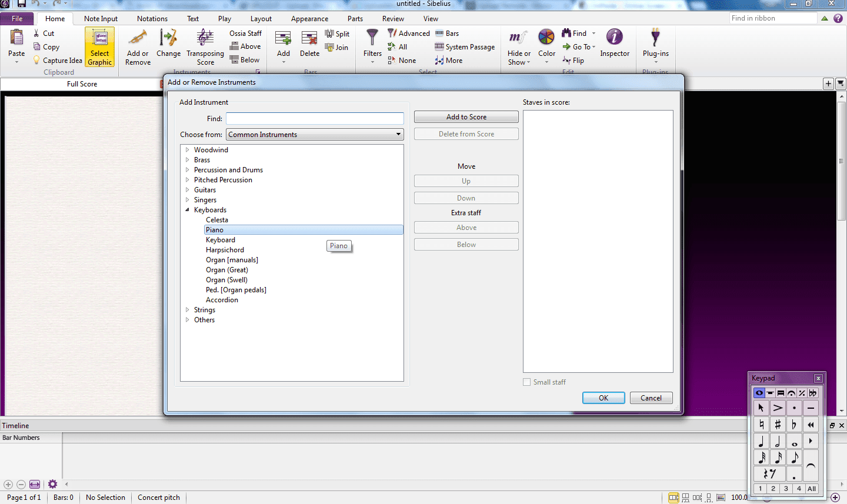The width and height of the screenshot is (847, 504).
Task: Select Keypad voice 4 button
Action: [x=799, y=488]
